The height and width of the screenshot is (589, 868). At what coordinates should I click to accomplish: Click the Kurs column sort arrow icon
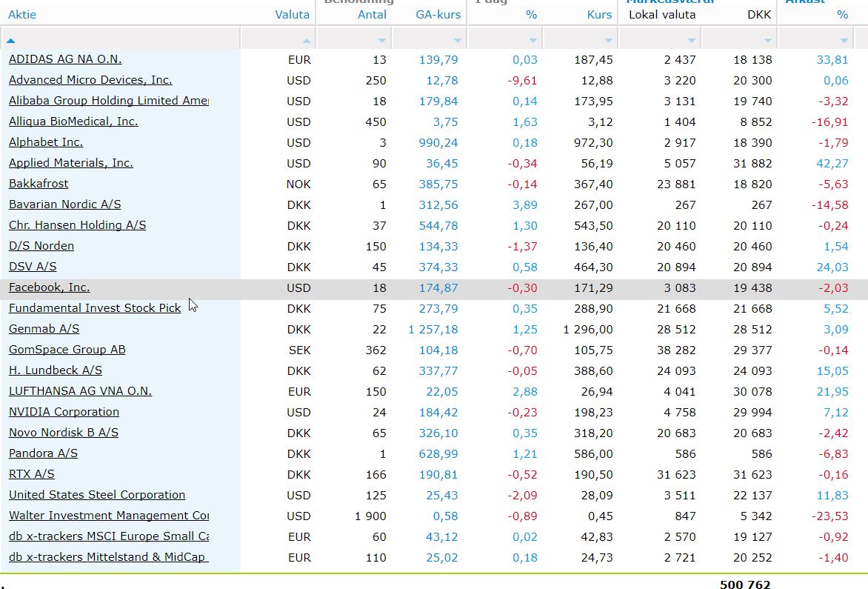click(x=608, y=41)
